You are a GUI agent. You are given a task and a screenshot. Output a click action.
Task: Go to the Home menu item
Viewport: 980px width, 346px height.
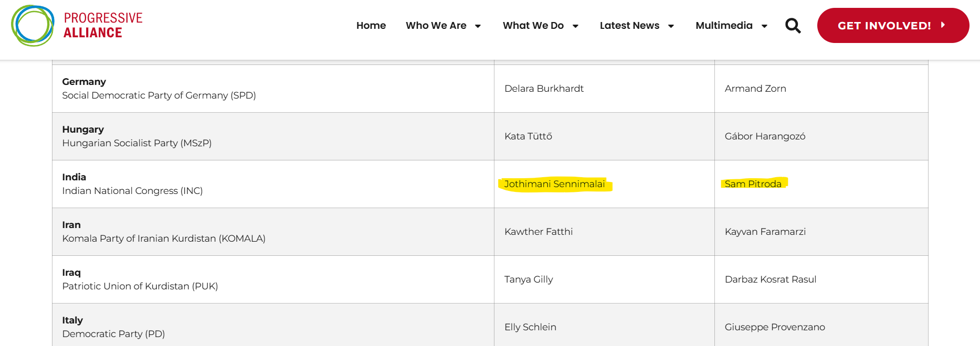pyautogui.click(x=371, y=26)
